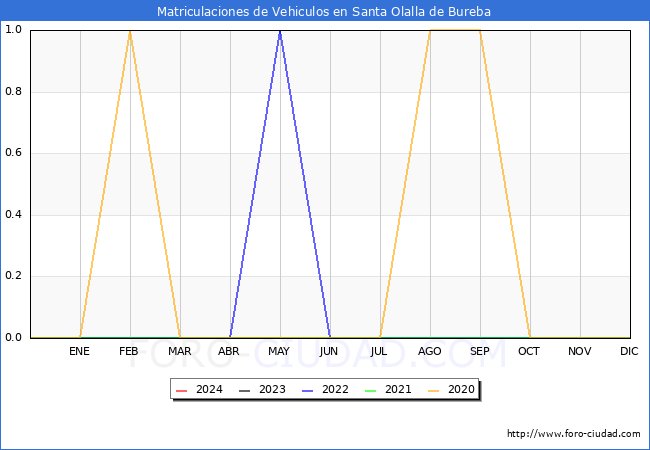
Task: Select the 2023 legend label
Action: click(x=272, y=390)
